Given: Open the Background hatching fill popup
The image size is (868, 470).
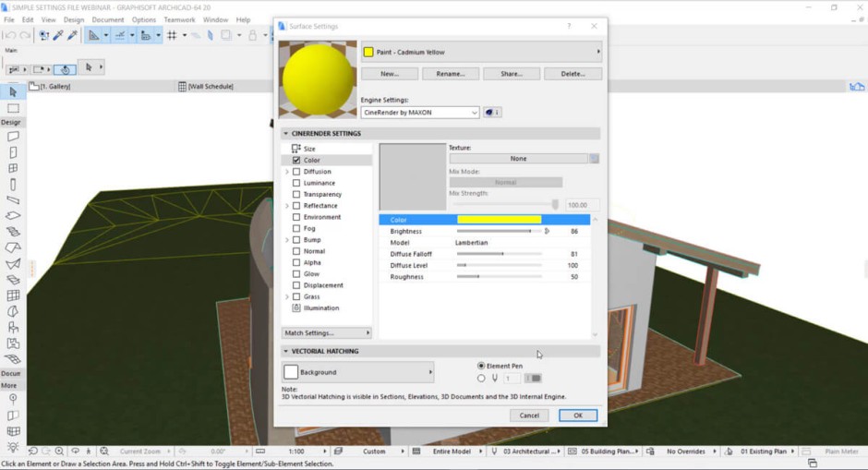Looking at the screenshot, I should point(357,372).
